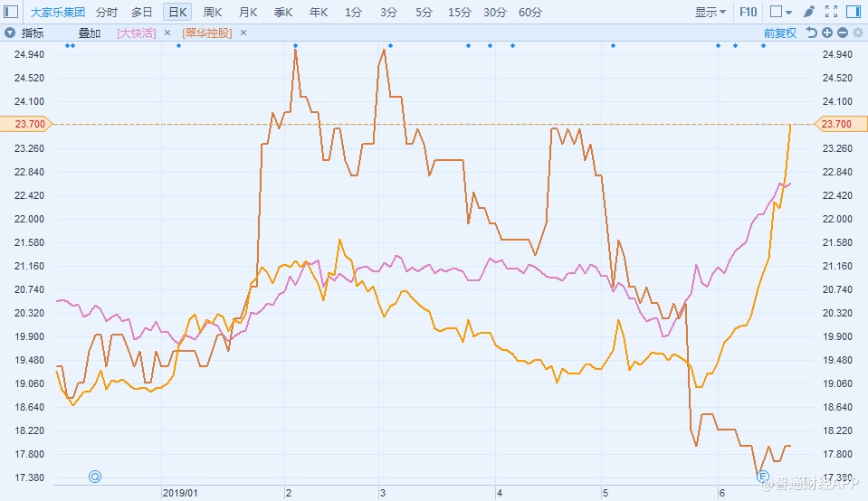
Task: Select the 分时 intraday tab
Action: coord(106,12)
